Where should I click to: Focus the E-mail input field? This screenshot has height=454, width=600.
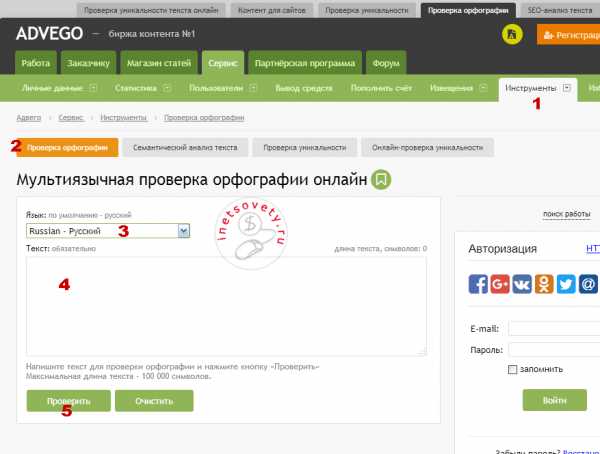click(554, 328)
